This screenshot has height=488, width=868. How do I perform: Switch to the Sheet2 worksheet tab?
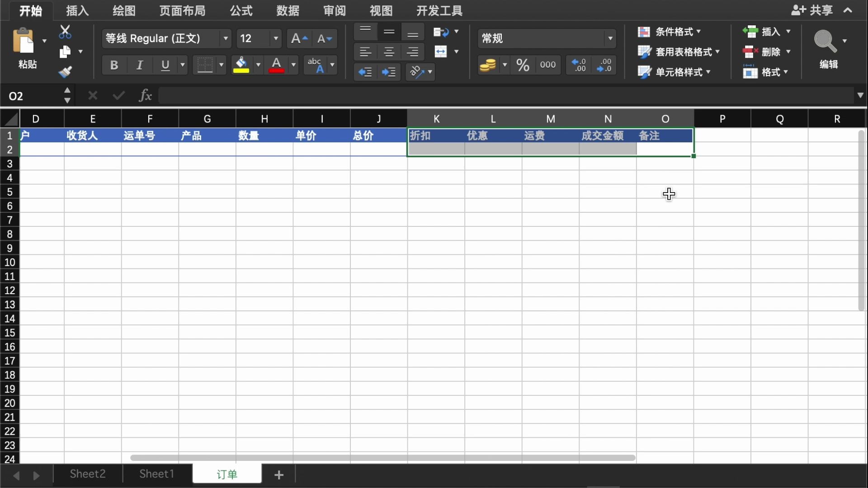click(88, 474)
